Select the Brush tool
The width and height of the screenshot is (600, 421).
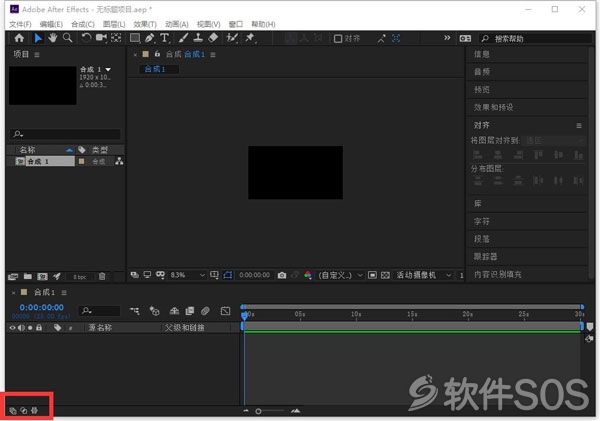click(183, 38)
